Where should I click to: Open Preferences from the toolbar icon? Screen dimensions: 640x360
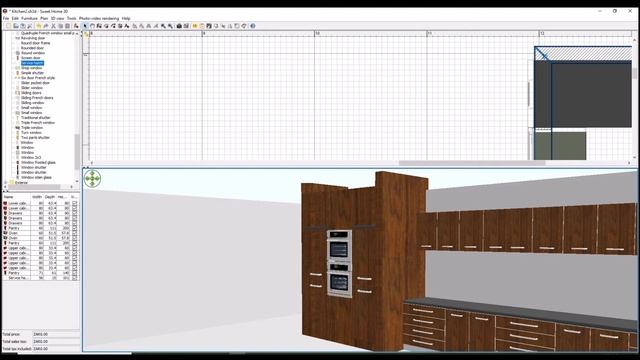30,26
